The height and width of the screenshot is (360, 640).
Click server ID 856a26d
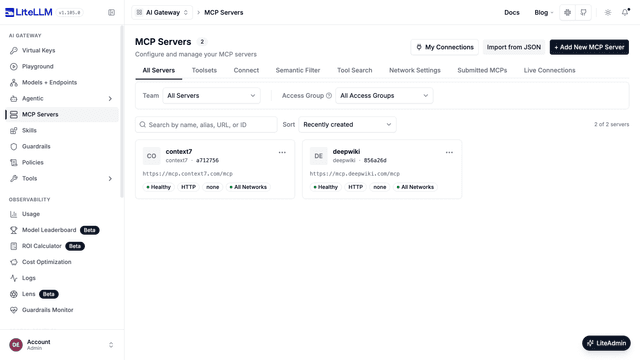(x=375, y=160)
